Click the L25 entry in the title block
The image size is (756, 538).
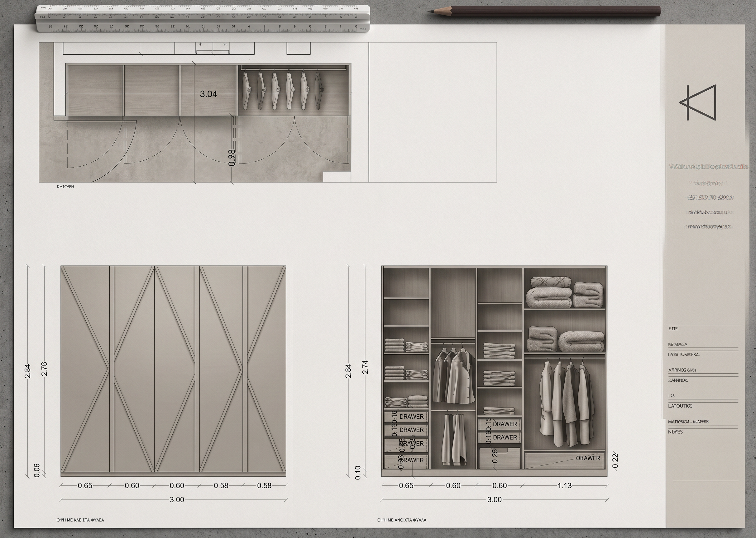[x=672, y=396]
